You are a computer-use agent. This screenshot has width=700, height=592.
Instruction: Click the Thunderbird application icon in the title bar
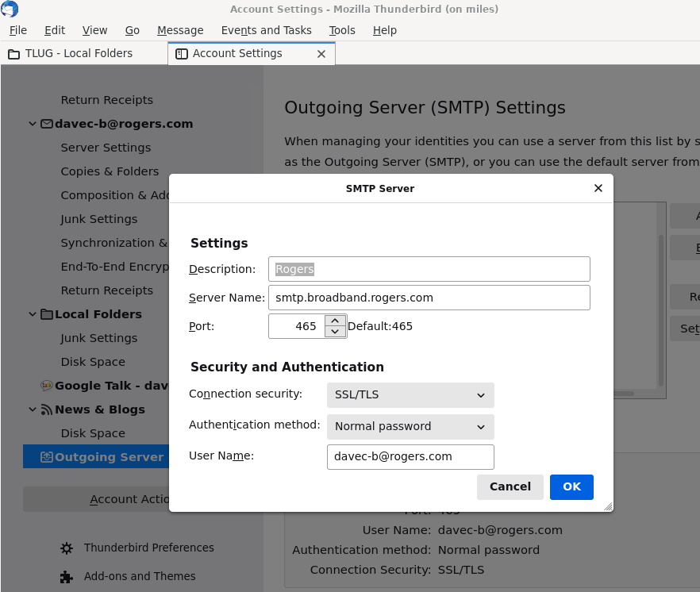(x=10, y=9)
